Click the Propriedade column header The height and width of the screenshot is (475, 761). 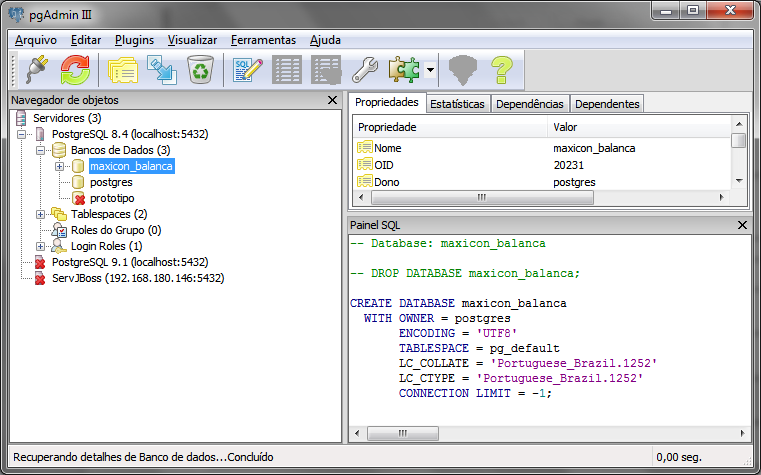tap(450, 127)
